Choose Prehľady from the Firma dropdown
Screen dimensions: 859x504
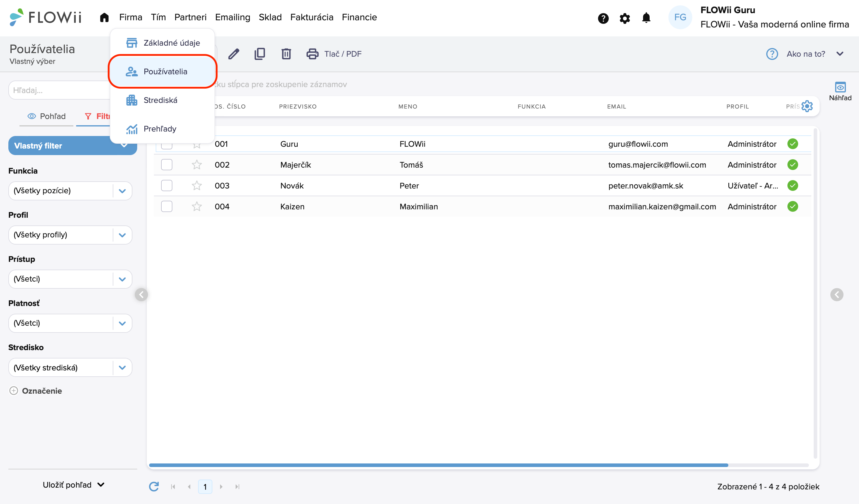pos(163,129)
